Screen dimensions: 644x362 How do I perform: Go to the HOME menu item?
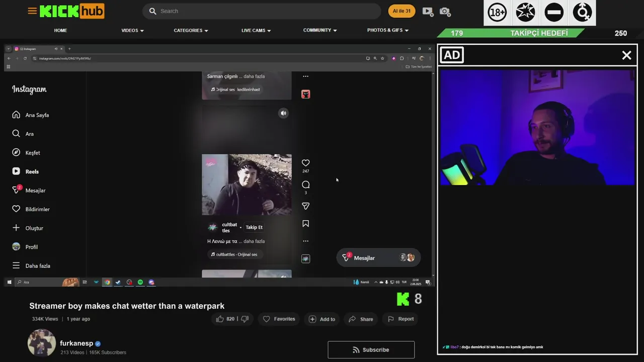click(x=60, y=30)
